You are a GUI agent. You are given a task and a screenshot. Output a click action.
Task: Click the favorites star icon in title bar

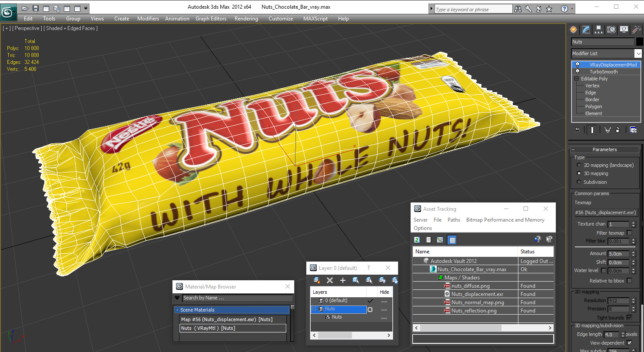(x=549, y=9)
